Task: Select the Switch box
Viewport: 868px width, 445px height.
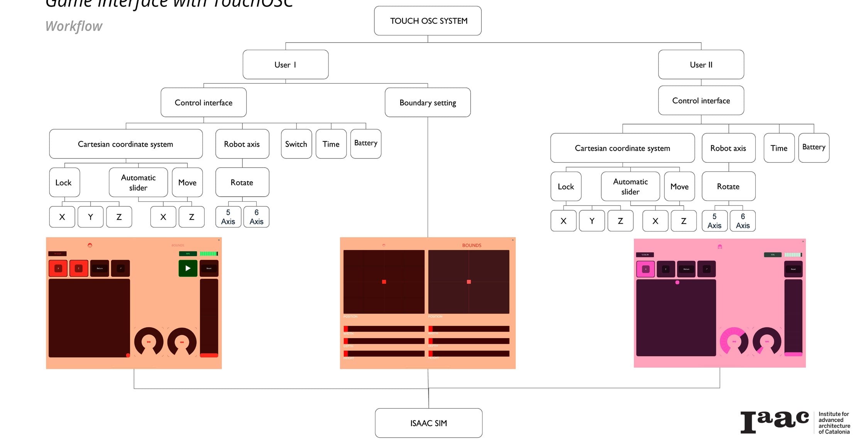Action: (296, 144)
